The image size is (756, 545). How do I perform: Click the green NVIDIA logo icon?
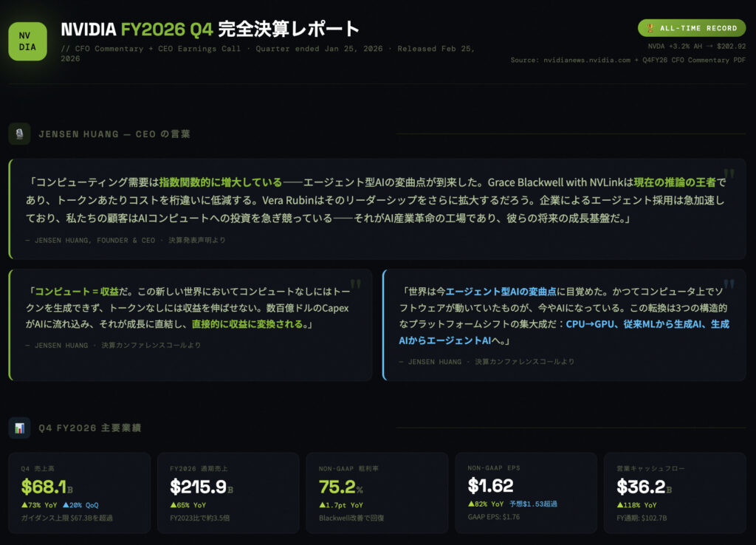click(x=27, y=41)
